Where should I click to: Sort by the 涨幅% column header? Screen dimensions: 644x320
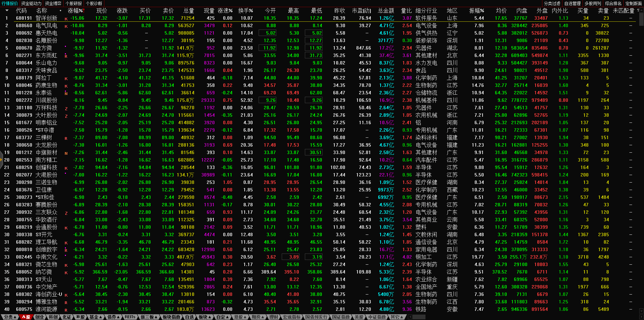tap(75, 11)
